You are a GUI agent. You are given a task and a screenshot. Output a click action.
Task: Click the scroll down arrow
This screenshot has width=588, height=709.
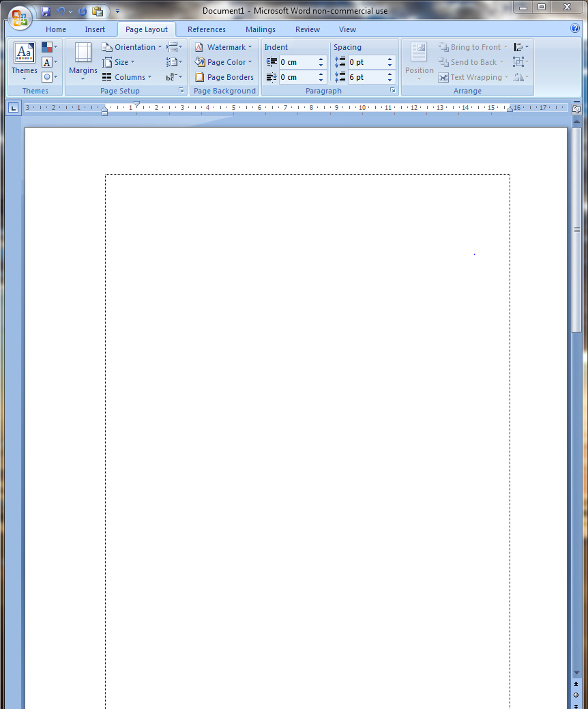[576, 673]
